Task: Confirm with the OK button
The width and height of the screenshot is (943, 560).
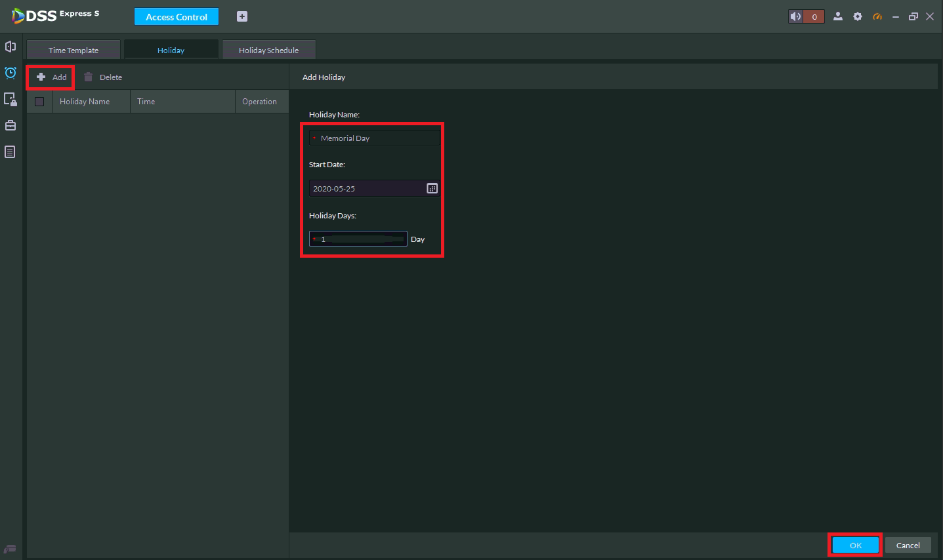Action: pos(856,545)
